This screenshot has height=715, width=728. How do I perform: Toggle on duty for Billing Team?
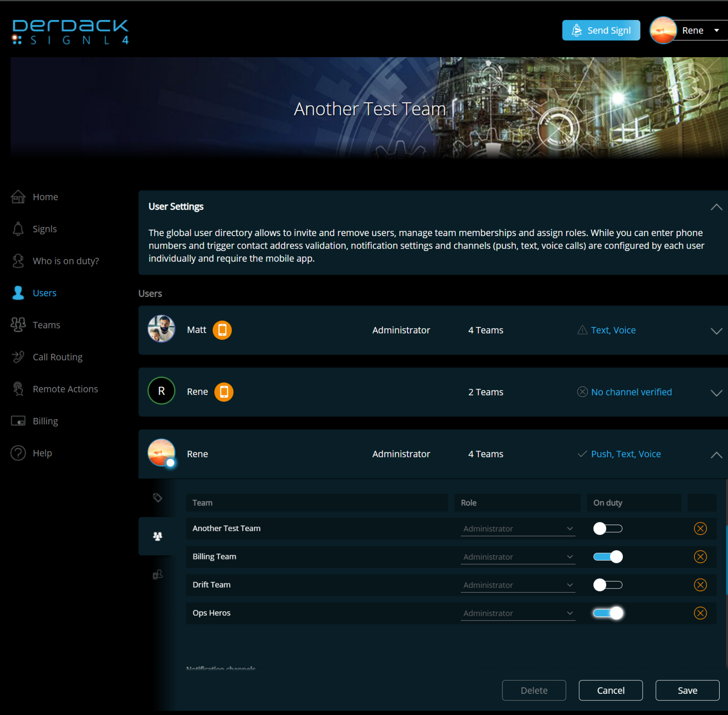608,557
